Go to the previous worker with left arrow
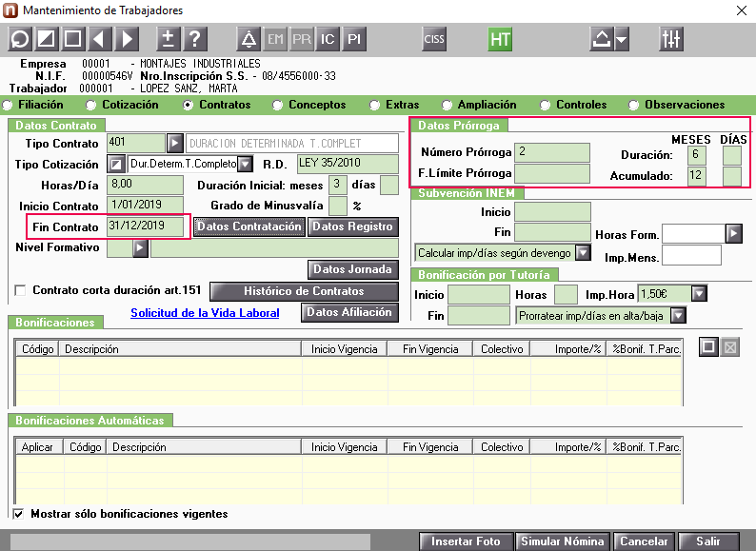Viewport: 756px width, 551px height. tap(100, 39)
